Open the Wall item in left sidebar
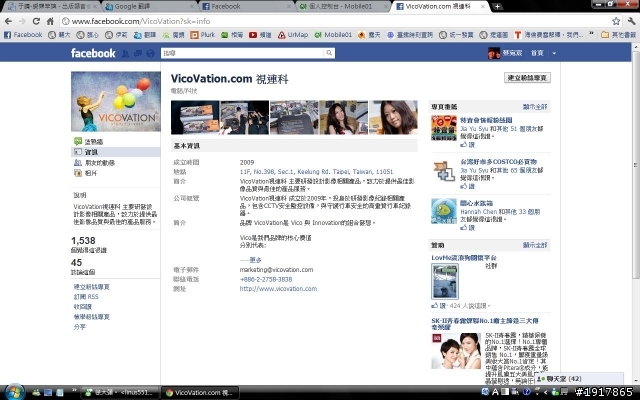640x400 pixels. [93, 142]
